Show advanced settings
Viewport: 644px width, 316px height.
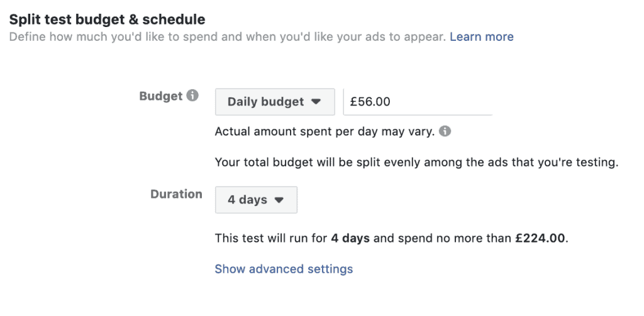point(284,269)
